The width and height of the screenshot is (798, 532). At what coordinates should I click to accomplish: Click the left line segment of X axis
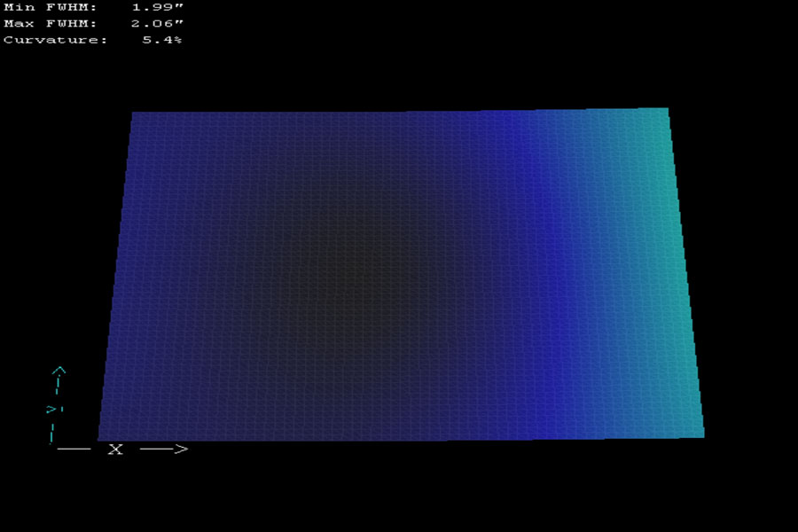(74, 450)
